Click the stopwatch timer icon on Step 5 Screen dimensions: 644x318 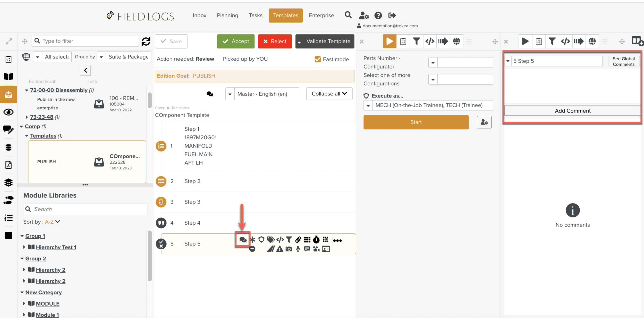pyautogui.click(x=316, y=240)
